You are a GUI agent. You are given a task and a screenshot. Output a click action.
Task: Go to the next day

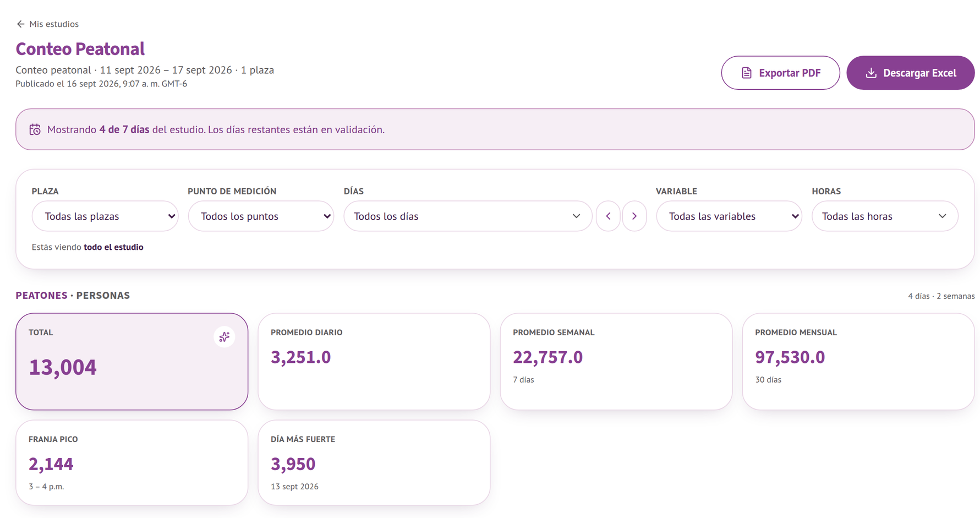coord(634,216)
